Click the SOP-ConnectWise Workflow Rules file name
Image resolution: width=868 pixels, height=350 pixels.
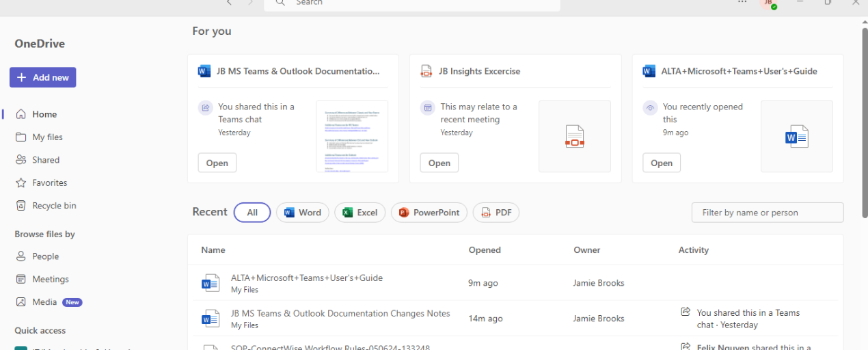point(330,347)
